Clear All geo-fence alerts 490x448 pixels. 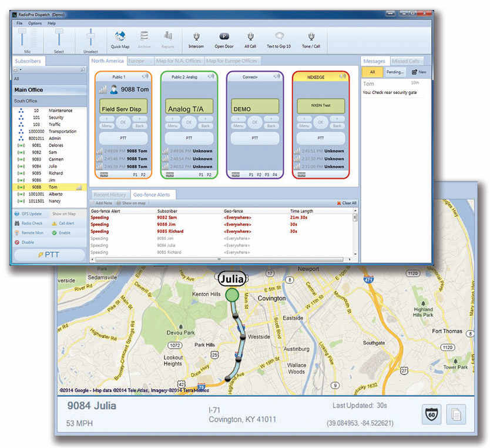pos(347,203)
